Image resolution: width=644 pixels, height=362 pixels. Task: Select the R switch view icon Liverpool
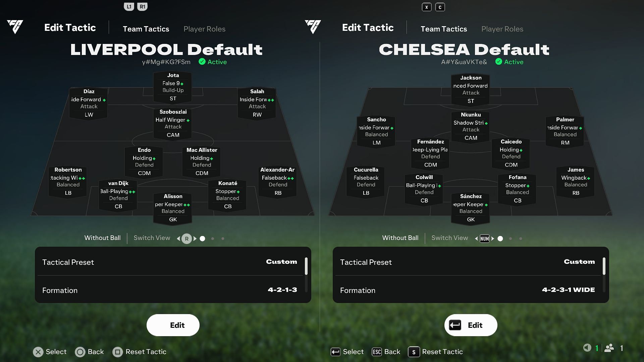[186, 238]
